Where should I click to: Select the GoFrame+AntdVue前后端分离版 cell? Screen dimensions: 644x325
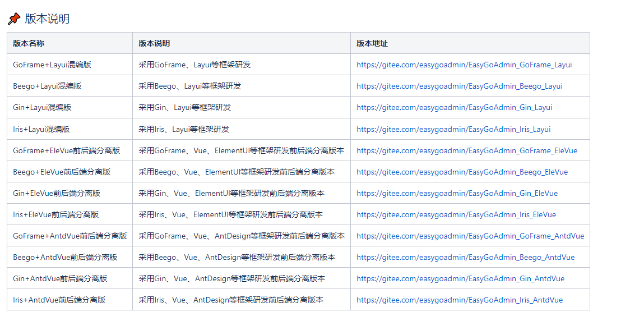click(x=70, y=236)
